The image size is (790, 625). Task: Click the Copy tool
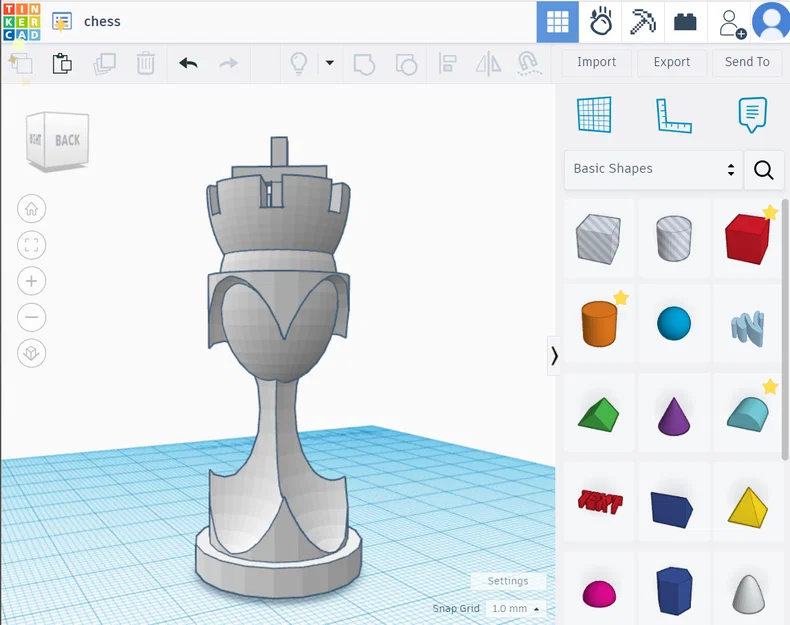coord(21,64)
